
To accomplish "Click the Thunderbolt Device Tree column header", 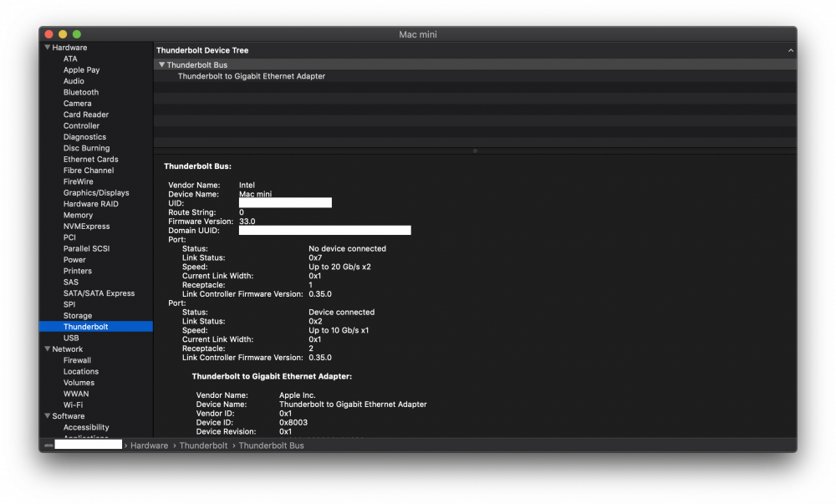I will 202,50.
